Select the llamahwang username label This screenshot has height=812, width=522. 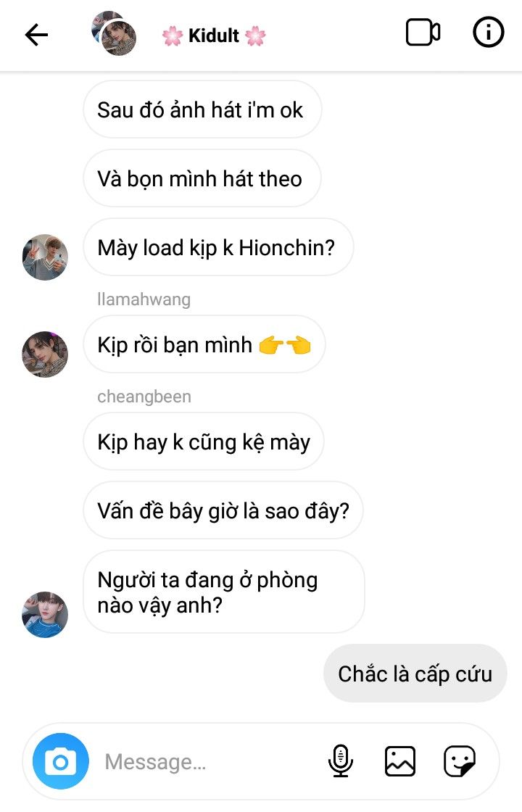pos(144,299)
